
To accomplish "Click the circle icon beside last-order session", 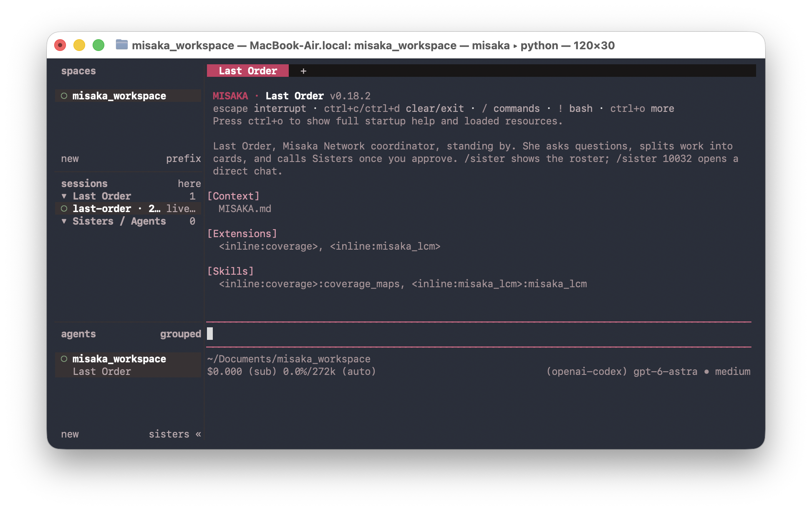I will [x=64, y=209].
